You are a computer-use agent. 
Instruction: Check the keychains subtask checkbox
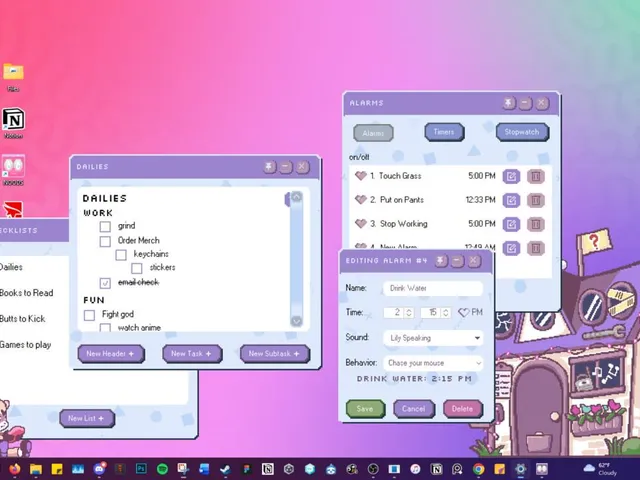(121, 255)
